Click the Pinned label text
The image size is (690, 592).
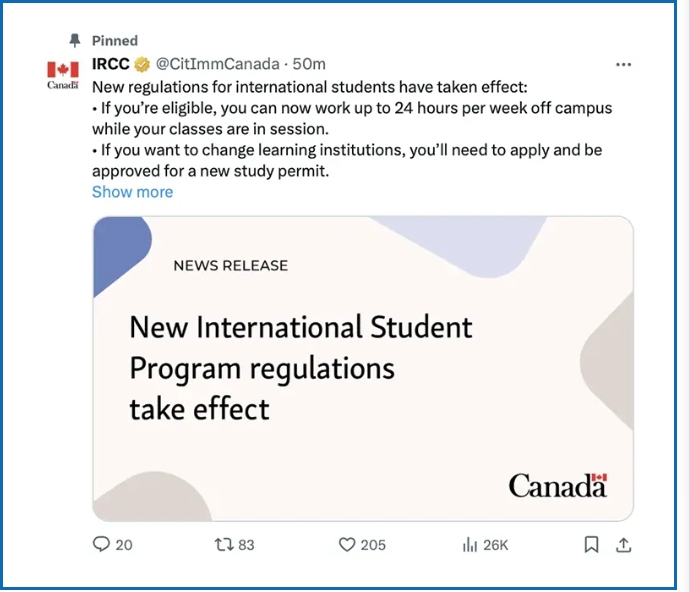point(115,41)
